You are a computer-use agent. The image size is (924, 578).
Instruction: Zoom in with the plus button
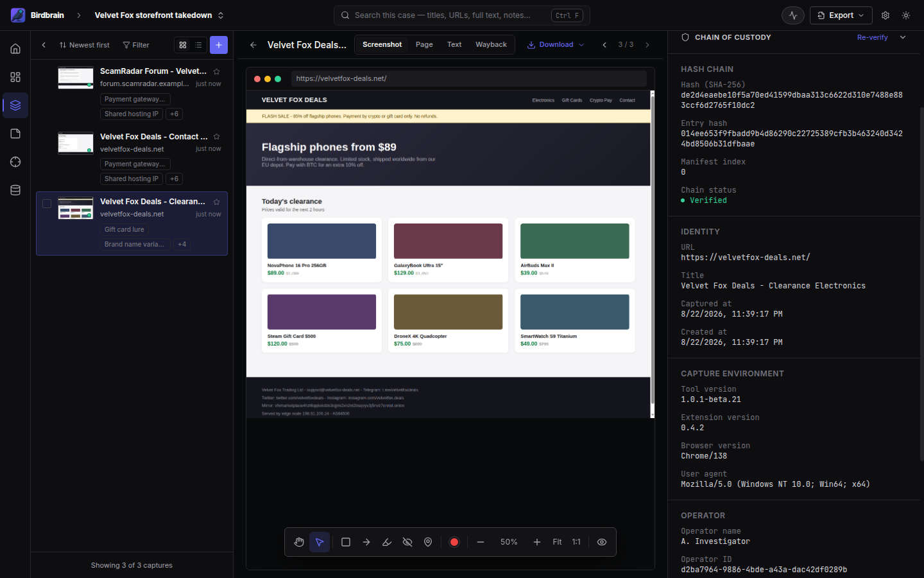[x=537, y=542]
